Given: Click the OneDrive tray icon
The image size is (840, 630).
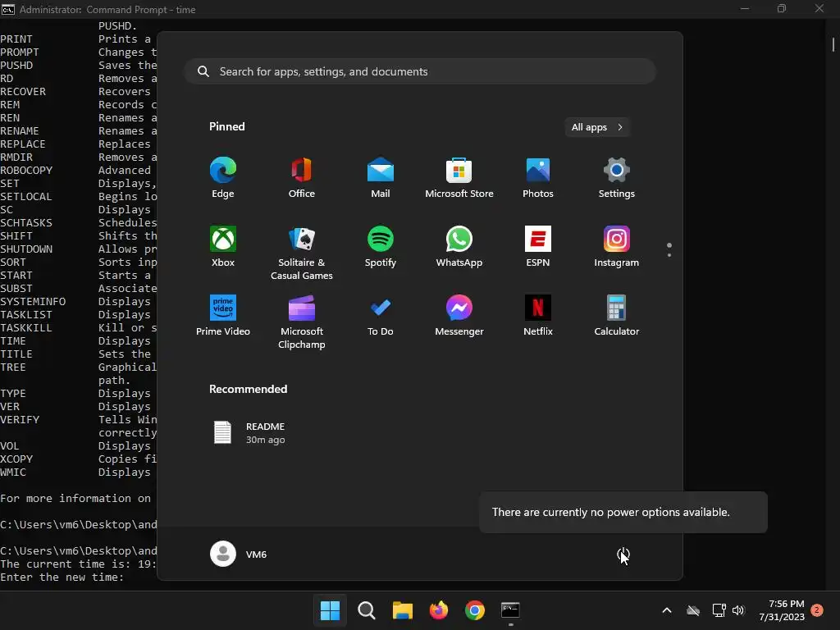Looking at the screenshot, I should tap(693, 610).
